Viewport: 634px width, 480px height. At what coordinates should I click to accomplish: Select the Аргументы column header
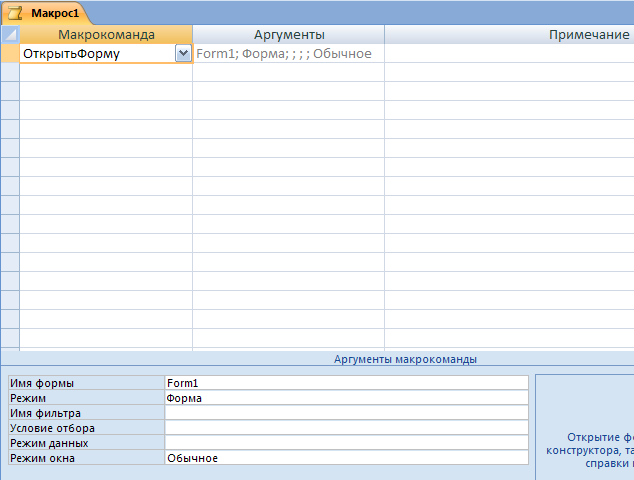[289, 34]
